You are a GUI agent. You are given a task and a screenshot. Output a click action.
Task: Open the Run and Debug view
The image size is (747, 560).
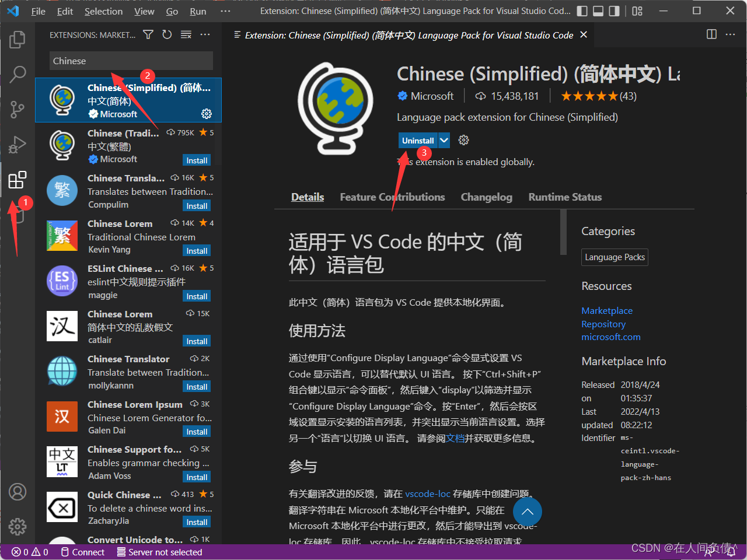coord(18,144)
